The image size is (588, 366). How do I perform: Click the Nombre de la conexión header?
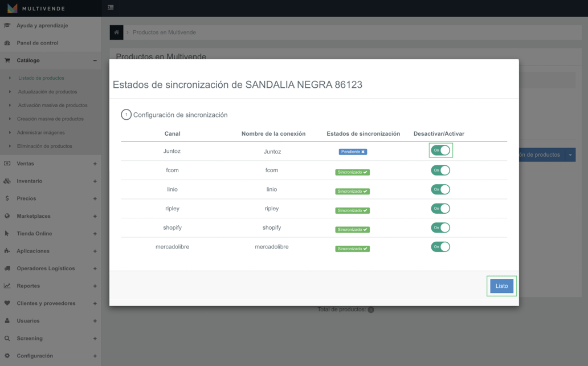(x=273, y=133)
